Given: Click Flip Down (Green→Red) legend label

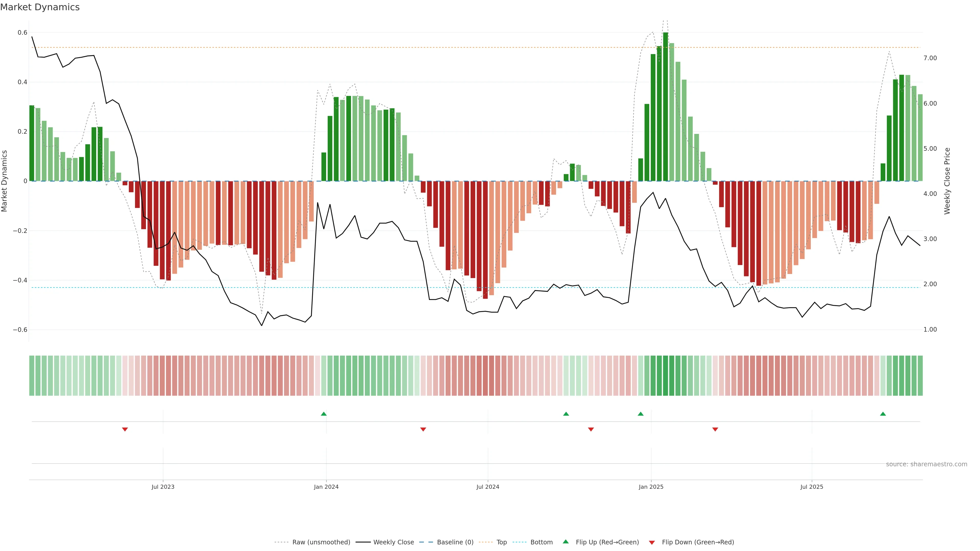Looking at the screenshot, I should [698, 542].
